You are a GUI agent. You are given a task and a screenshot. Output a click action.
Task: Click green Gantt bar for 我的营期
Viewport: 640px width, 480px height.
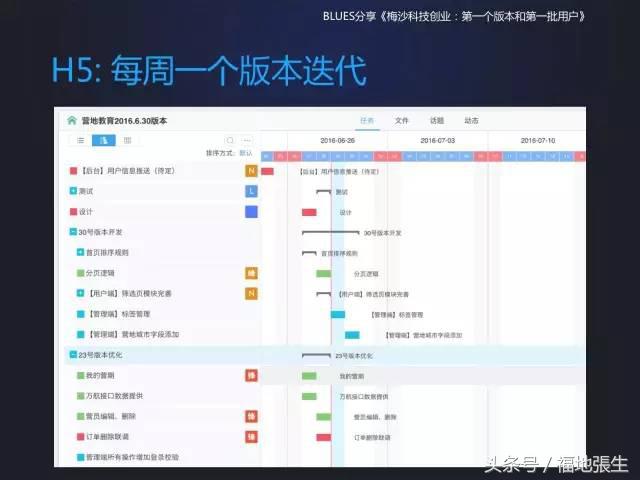coord(309,376)
